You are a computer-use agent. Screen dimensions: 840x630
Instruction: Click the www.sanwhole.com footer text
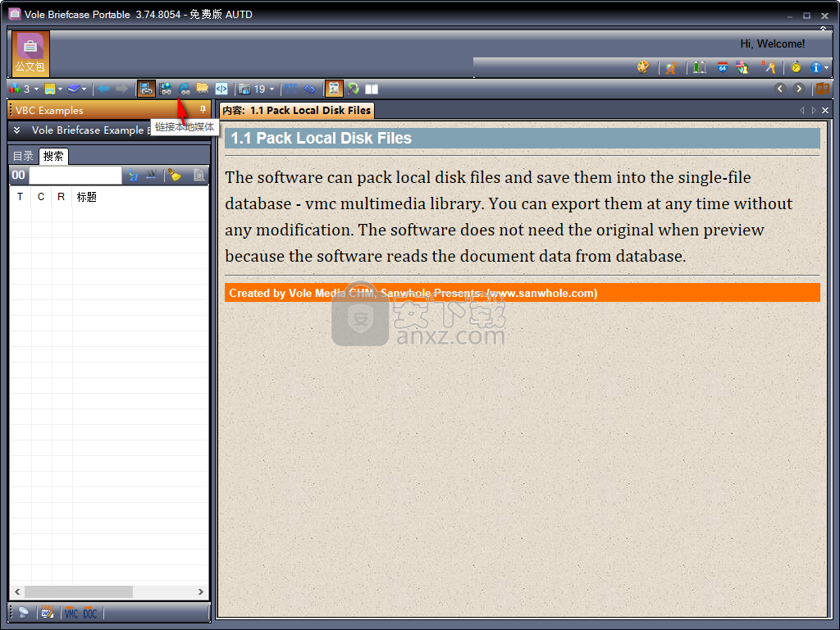pyautogui.click(x=543, y=293)
